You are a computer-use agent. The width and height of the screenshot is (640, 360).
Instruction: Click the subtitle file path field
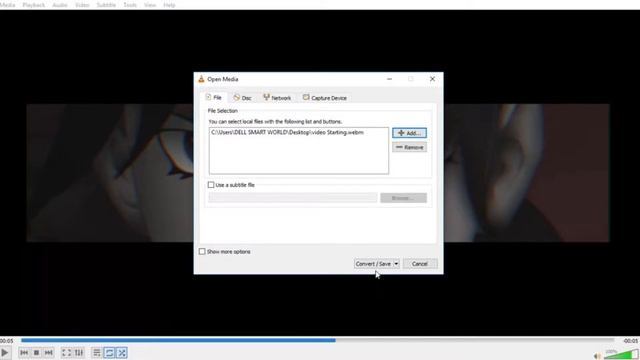[293, 198]
